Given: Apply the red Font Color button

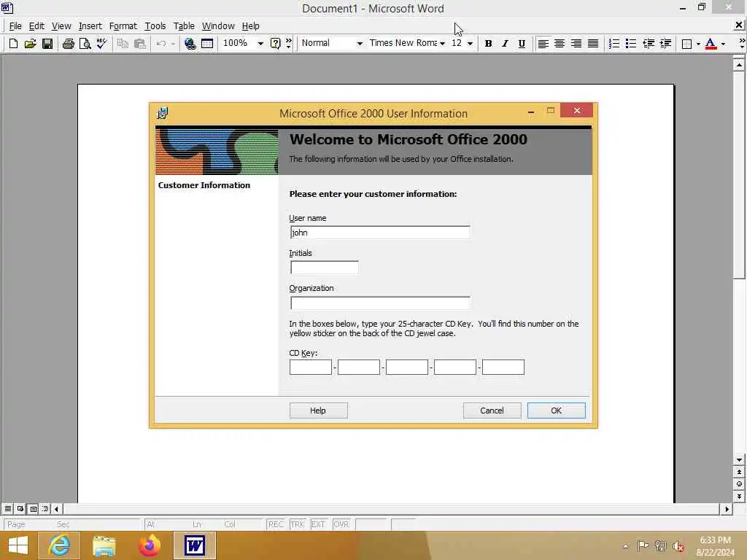Looking at the screenshot, I should tap(711, 44).
